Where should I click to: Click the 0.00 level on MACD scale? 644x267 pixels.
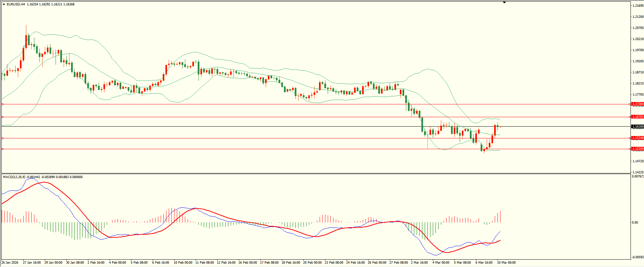(x=635, y=223)
